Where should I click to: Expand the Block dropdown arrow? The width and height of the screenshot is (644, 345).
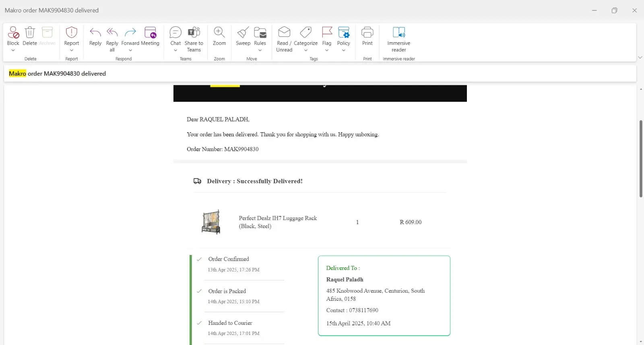pos(13,50)
